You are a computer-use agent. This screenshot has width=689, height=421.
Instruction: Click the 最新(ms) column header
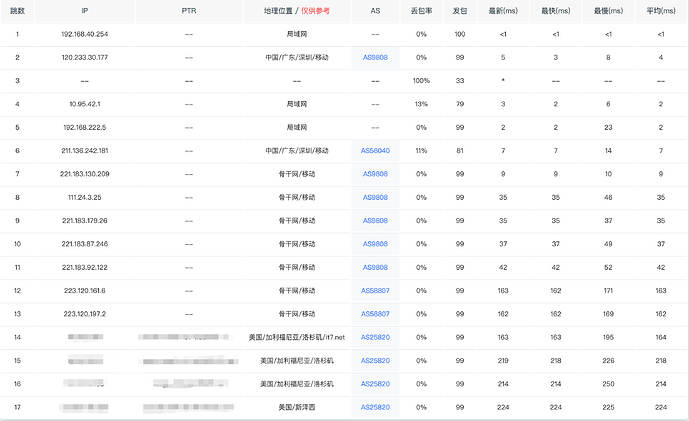pos(503,11)
